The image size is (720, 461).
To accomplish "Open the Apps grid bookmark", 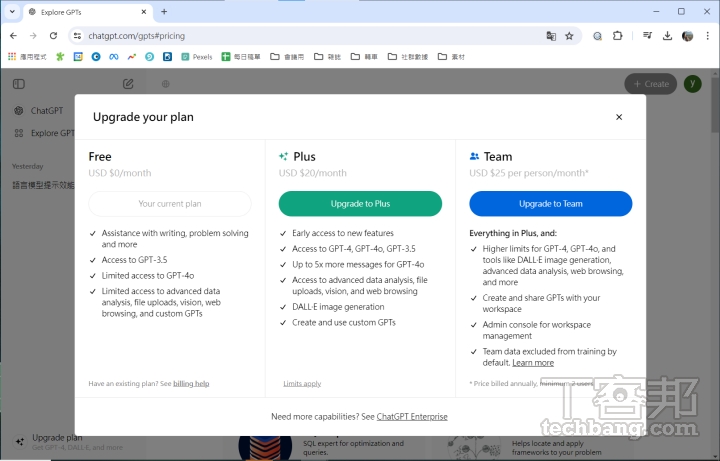I will 27,56.
